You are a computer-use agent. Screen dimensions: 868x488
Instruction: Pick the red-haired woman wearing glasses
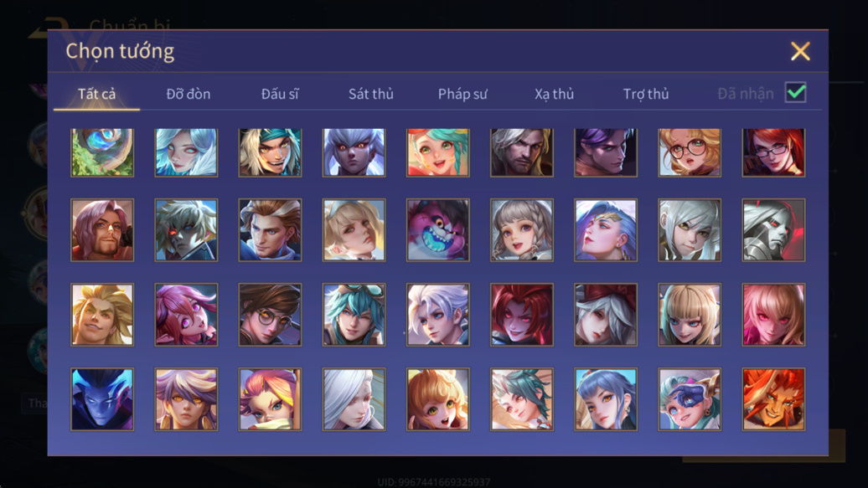tap(773, 152)
